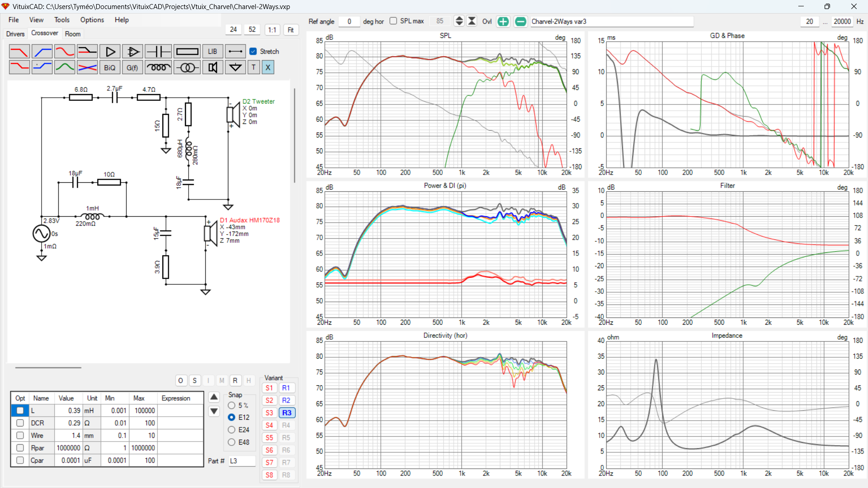Add a loudspeaker driver component
The image size is (868, 488).
(x=213, y=67)
